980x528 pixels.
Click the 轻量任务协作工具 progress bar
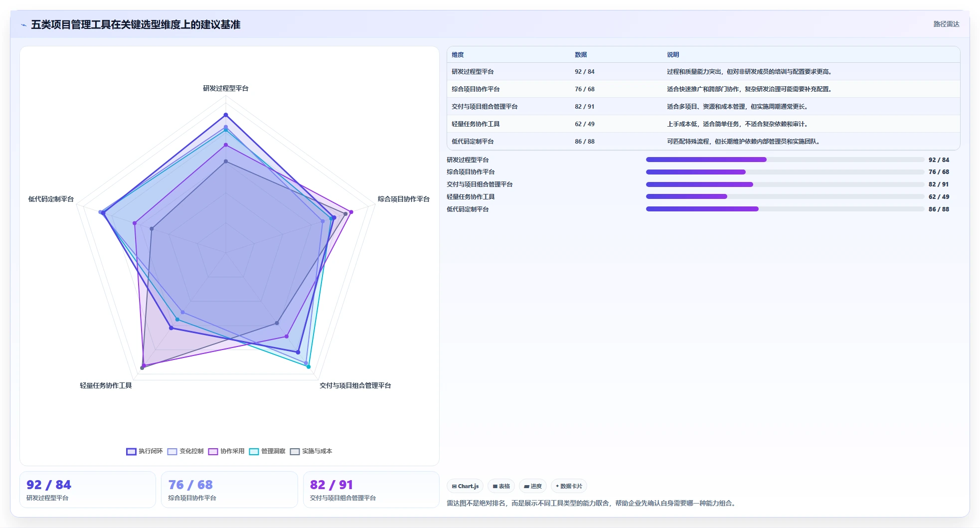click(785, 196)
